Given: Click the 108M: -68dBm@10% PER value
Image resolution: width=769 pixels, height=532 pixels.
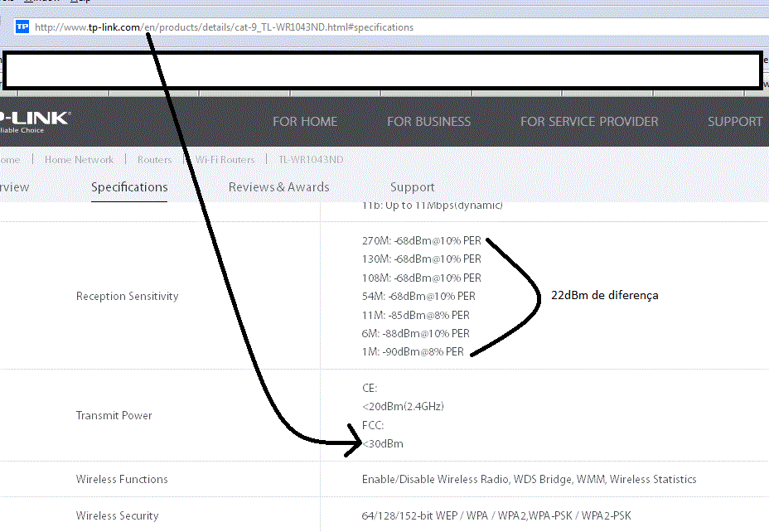Looking at the screenshot, I should pos(421,278).
